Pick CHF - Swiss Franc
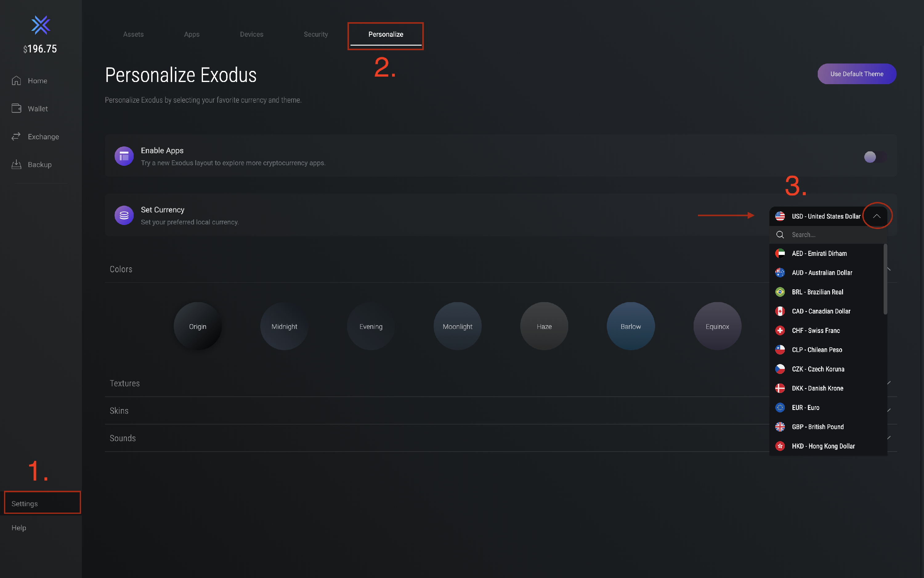 click(827, 330)
